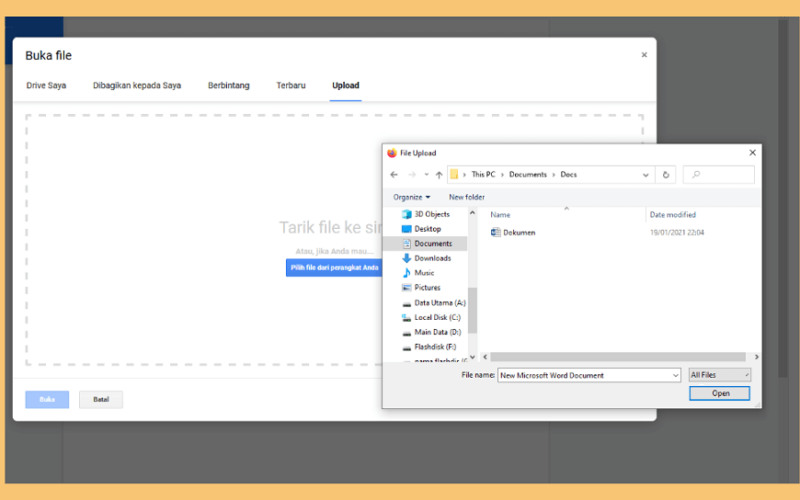Click the date 19/01/2021 22:04 cell

pos(677,233)
